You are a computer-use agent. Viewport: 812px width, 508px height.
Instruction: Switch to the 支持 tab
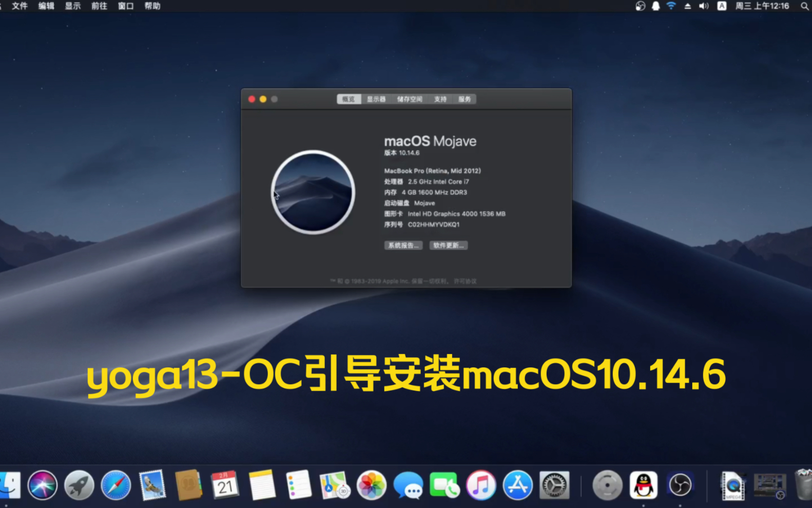tap(440, 99)
